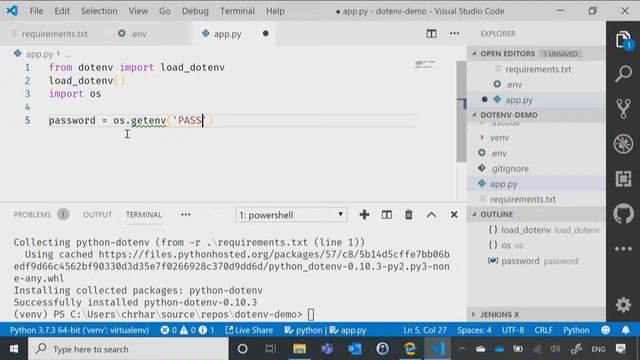Click the editor vertical scrollbar
The image size is (640, 360).
tap(461, 111)
